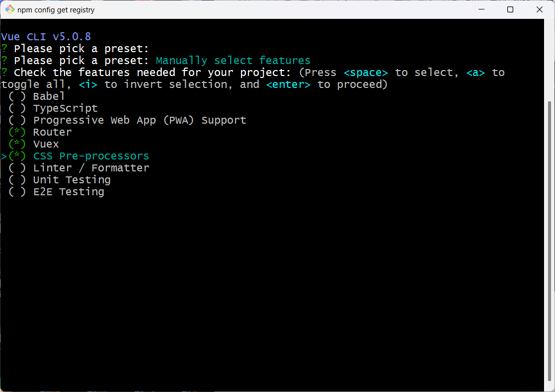Uncheck the Router feature checkbox
This screenshot has width=555, height=392.
(17, 132)
